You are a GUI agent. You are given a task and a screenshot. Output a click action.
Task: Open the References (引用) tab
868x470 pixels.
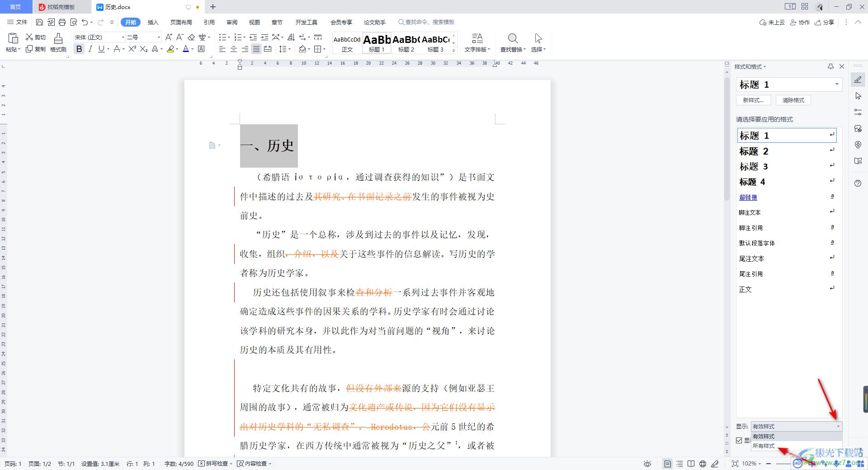click(x=209, y=22)
